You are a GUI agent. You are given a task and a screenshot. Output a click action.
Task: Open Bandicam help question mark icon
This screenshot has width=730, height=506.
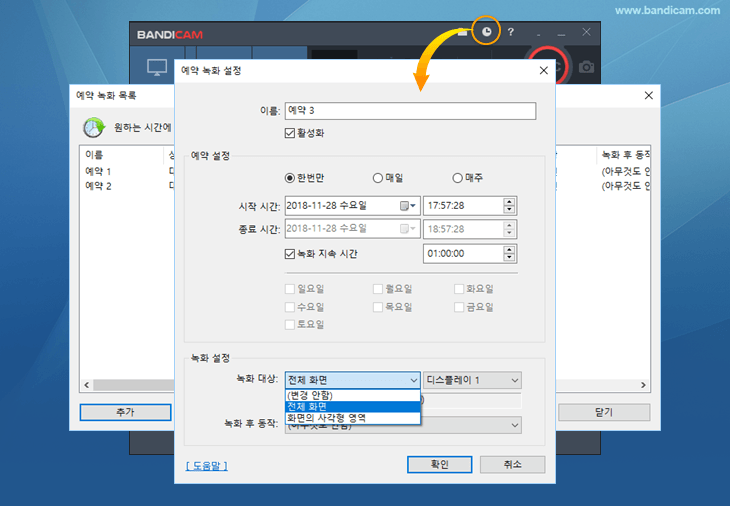(x=510, y=33)
